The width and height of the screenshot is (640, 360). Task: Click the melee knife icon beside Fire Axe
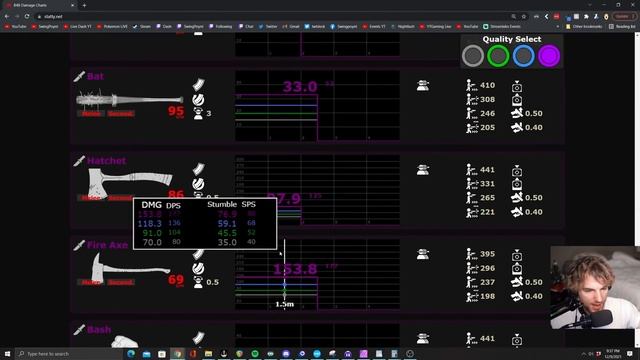79,245
